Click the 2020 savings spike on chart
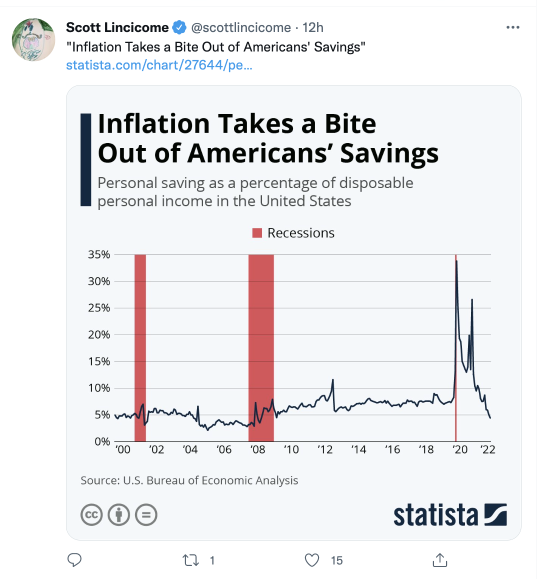This screenshot has width=542, height=579. (x=457, y=266)
